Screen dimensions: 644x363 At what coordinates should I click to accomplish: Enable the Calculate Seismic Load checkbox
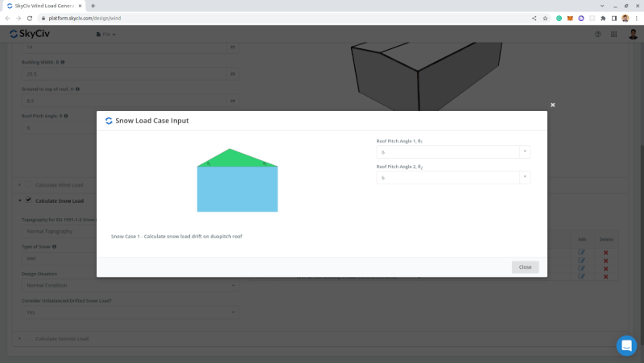tap(28, 338)
